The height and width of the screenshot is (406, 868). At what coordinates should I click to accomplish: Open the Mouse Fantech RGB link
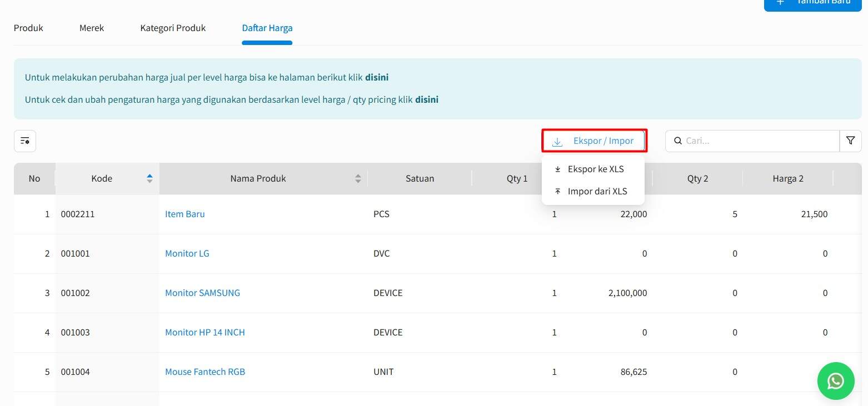204,372
